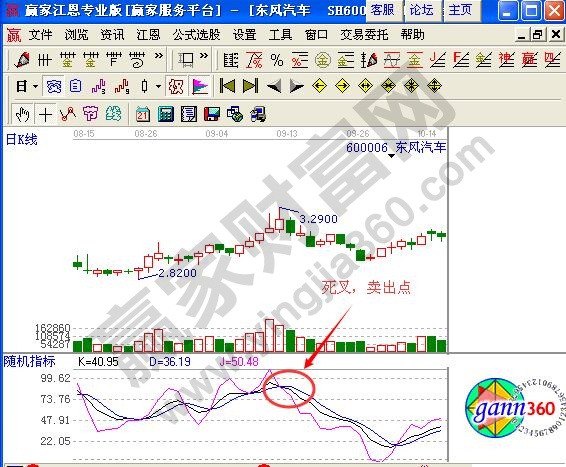Open the calculator icon
Image resolution: width=566 pixels, height=467 pixels.
pos(166,114)
